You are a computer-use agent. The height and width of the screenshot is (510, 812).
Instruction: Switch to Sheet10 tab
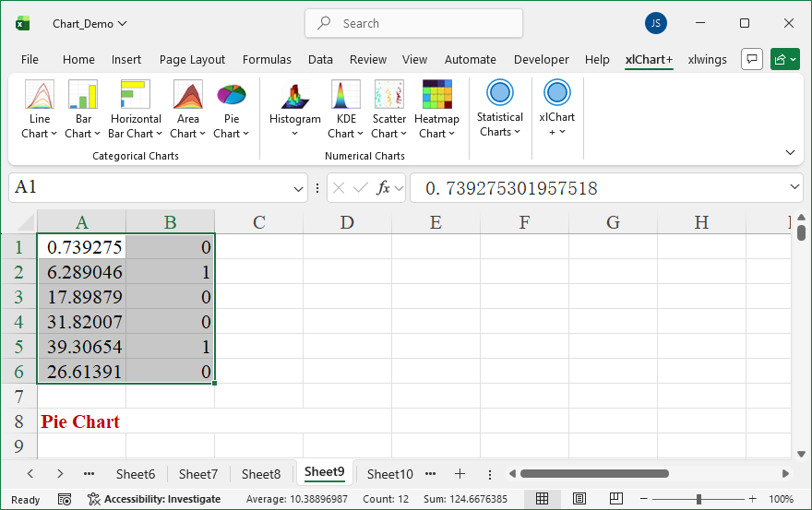pos(389,474)
